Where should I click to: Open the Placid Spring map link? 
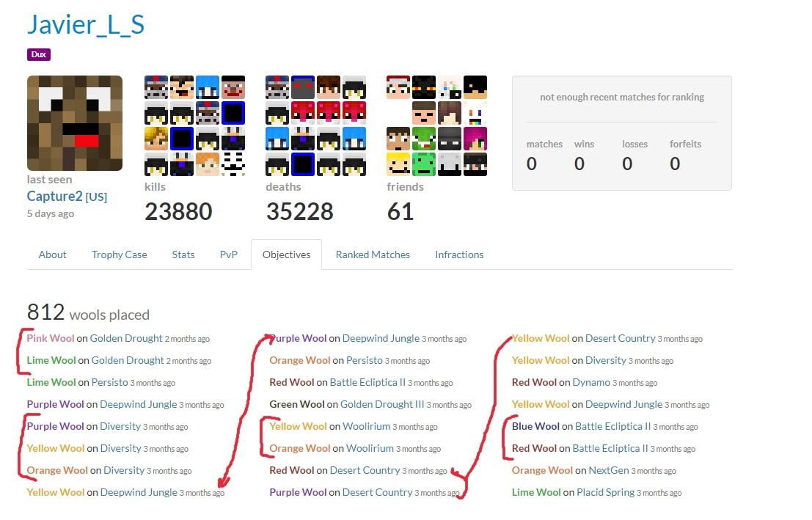605,492
